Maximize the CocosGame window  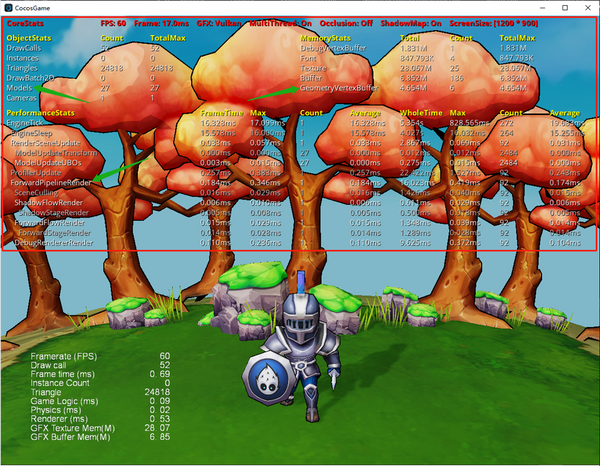(565, 8)
